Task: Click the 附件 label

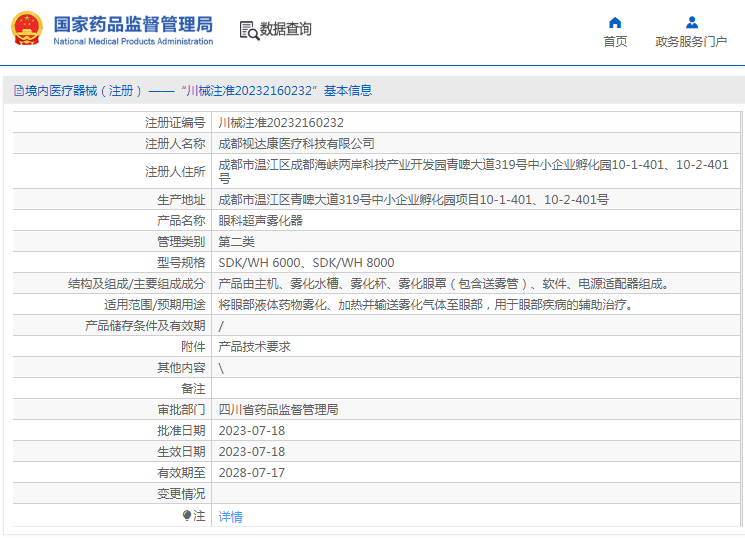Action: (193, 346)
